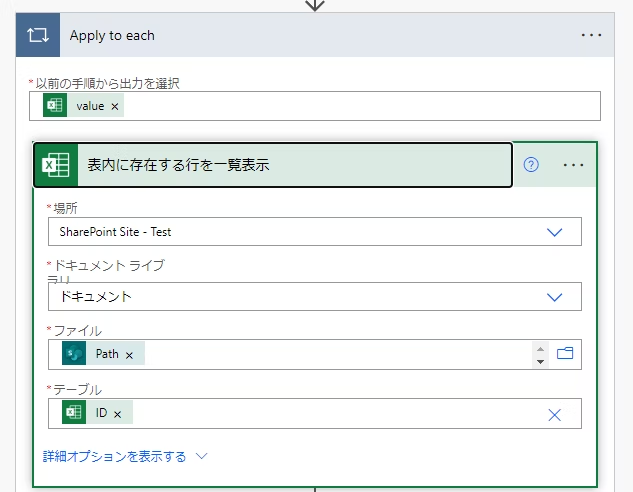Open help for the Excel action
Screen dimensions: 633x492
pos(531,165)
